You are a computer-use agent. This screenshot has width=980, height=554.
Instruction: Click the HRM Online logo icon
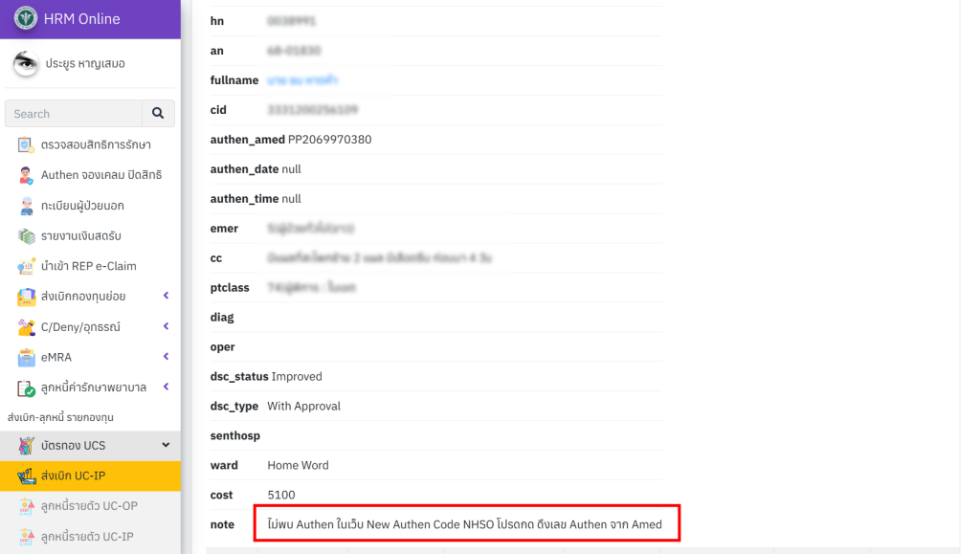coord(26,19)
